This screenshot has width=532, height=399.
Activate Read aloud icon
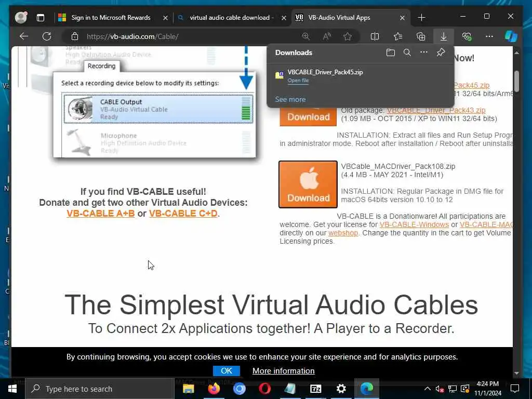click(x=327, y=36)
